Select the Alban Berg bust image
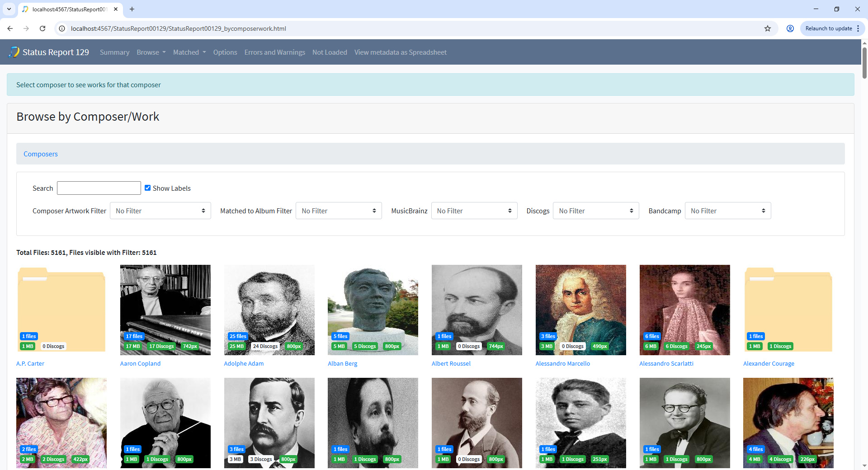This screenshot has width=868, height=470. 373,310
